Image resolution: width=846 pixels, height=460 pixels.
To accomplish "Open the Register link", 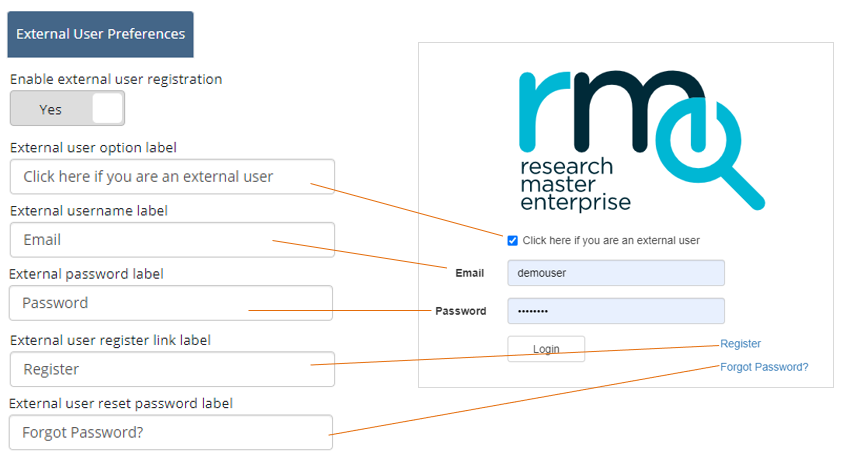I will coord(740,344).
